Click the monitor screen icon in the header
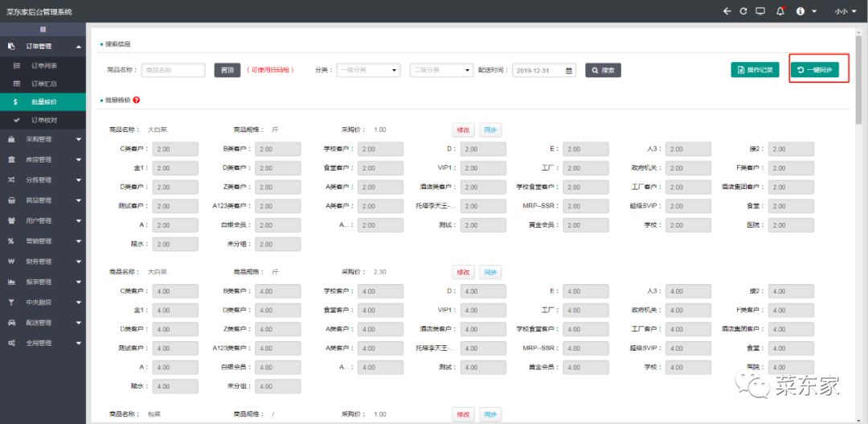 pos(760,11)
